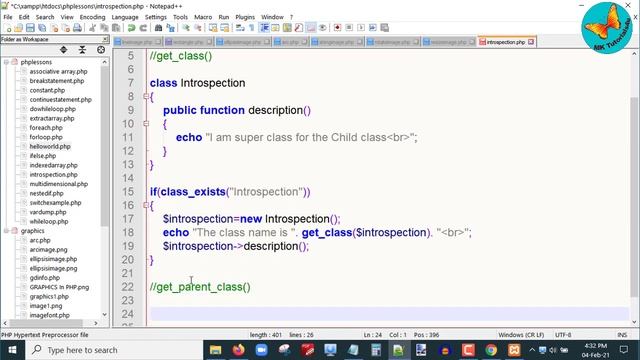
Task: Toggle Show All Characters icon
Action: (x=252, y=28)
